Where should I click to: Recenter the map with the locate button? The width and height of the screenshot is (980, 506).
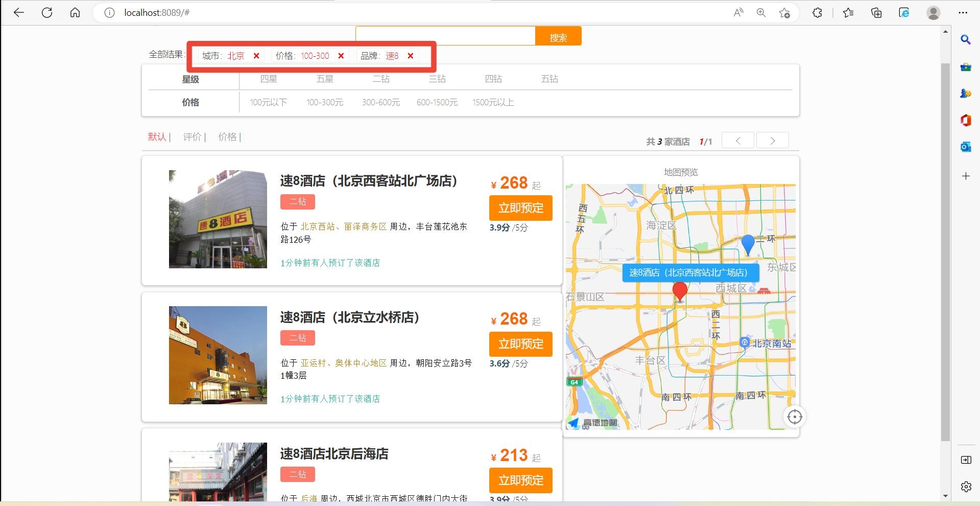(x=795, y=417)
